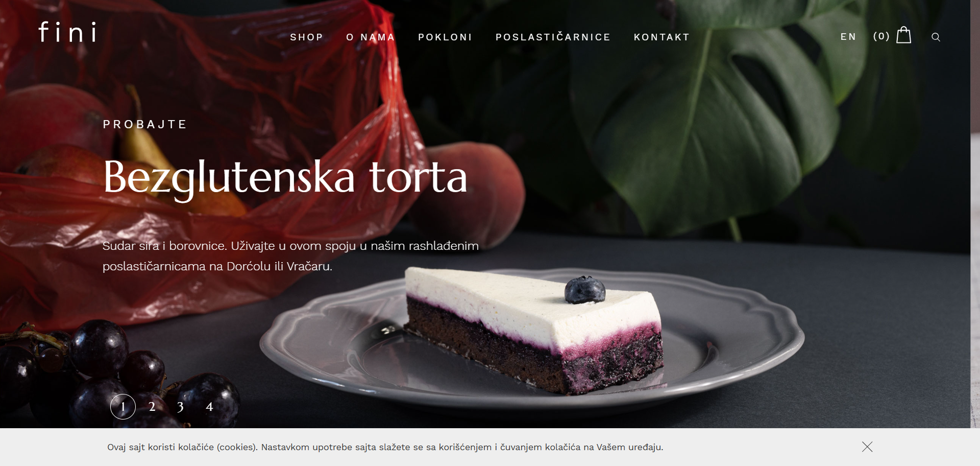The height and width of the screenshot is (466, 980).
Task: Open POKLONI menu item
Action: pyautogui.click(x=445, y=37)
